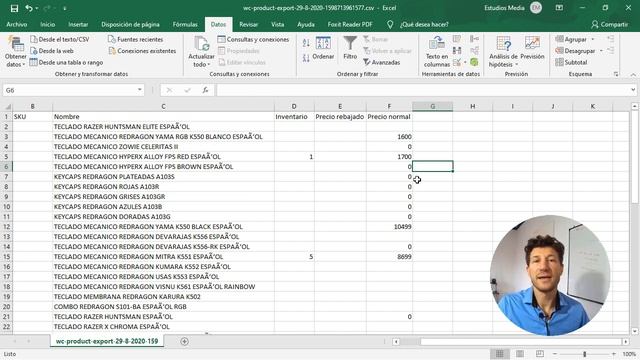The height and width of the screenshot is (360, 640).
Task: Click TECLADO MEMBRANA REDRAGON KARURA K502 cell
Action: [163, 297]
